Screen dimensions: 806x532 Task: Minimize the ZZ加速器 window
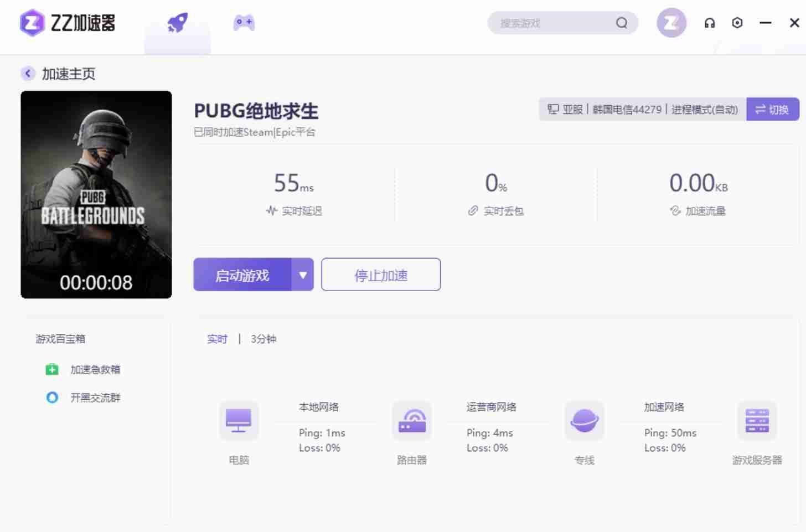pos(766,23)
